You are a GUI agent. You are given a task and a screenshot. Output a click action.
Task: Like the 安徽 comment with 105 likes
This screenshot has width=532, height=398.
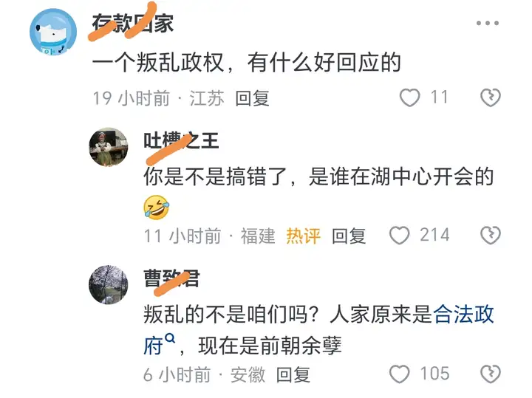point(399,374)
